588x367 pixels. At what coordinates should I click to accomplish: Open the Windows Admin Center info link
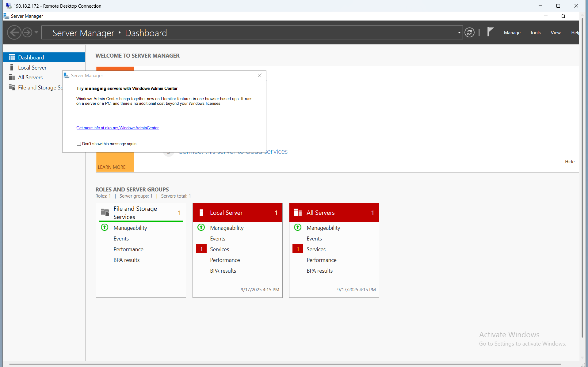coord(117,128)
